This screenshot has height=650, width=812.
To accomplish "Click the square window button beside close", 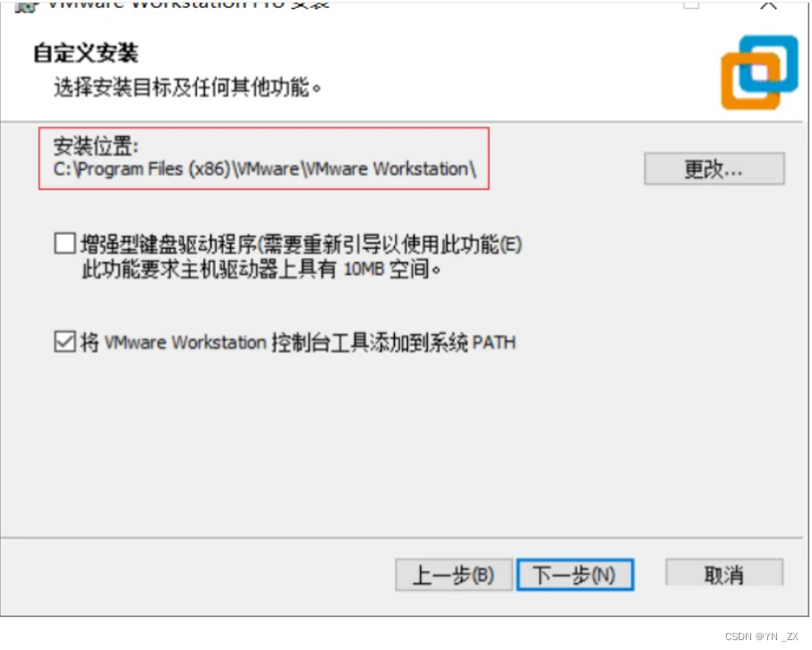I will [691, 4].
